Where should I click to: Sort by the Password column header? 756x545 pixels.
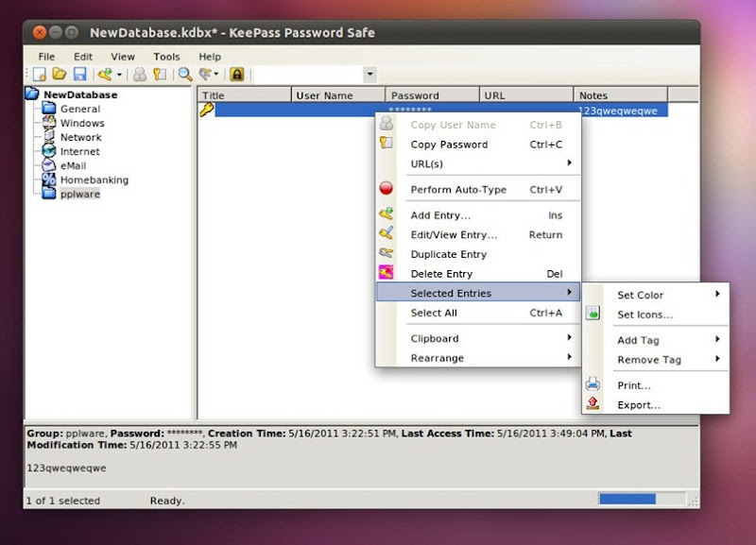coord(433,95)
